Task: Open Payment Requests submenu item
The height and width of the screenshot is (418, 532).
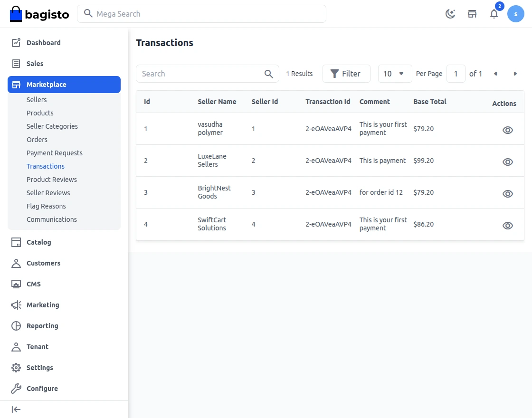Action: click(x=55, y=153)
